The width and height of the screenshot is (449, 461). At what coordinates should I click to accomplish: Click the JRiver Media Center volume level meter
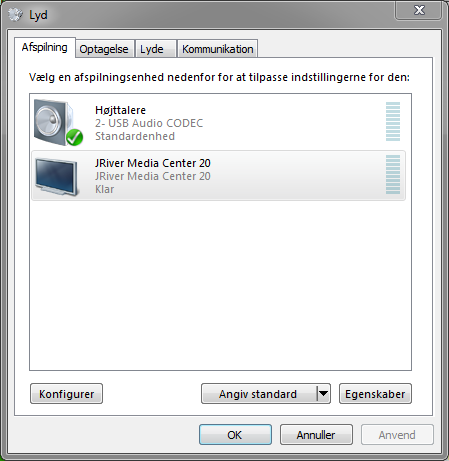[393, 174]
